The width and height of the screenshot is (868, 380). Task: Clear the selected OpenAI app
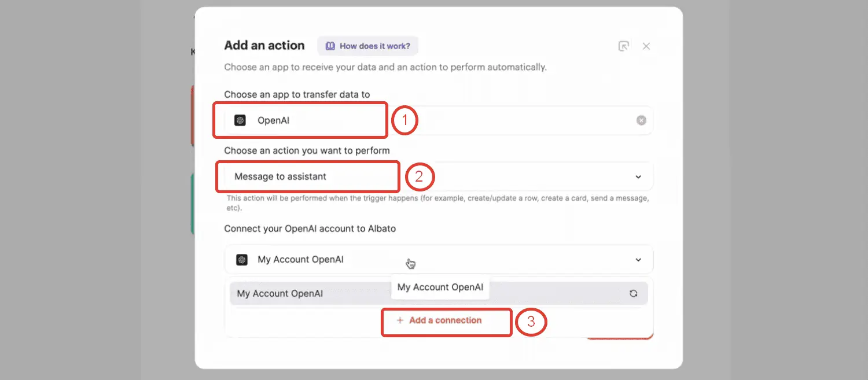[641, 120]
